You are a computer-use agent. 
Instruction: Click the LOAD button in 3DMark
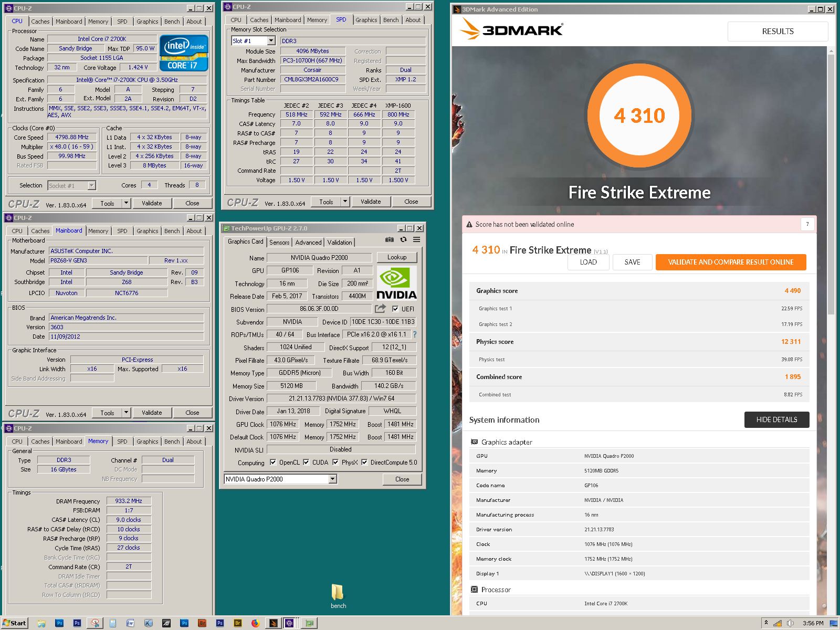[588, 262]
